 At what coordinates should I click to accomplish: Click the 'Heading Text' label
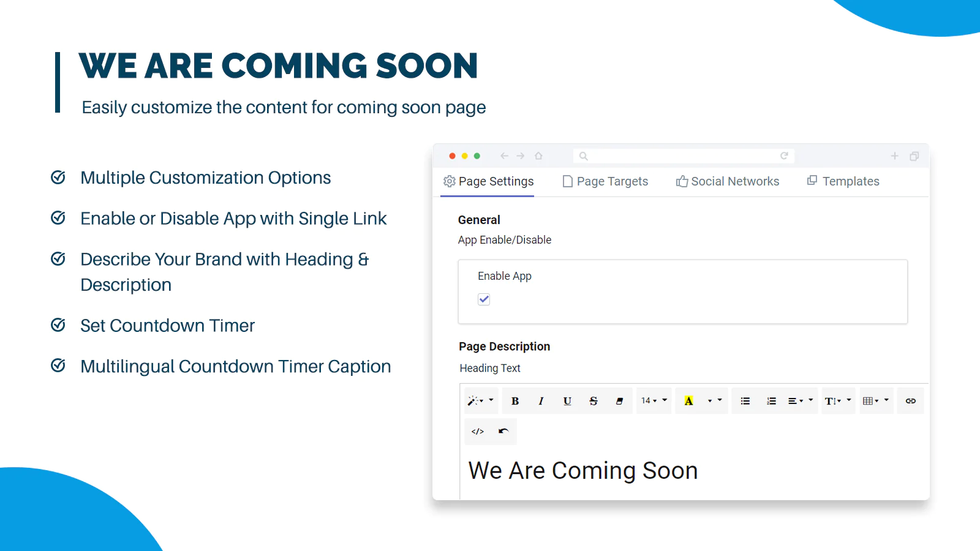click(x=490, y=368)
